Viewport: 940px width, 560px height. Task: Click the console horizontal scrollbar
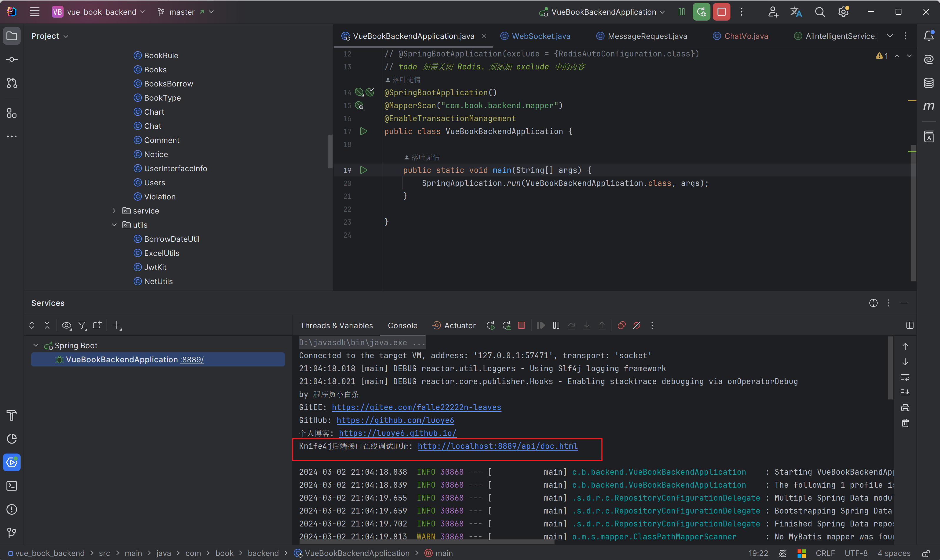tap(426, 542)
